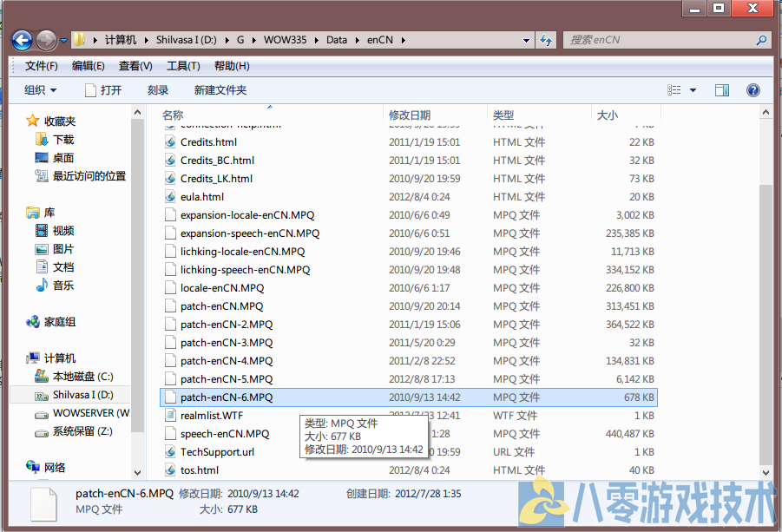Expand the address bar history dropdown
Image resolution: width=782 pixels, height=532 pixels.
pyautogui.click(x=526, y=41)
